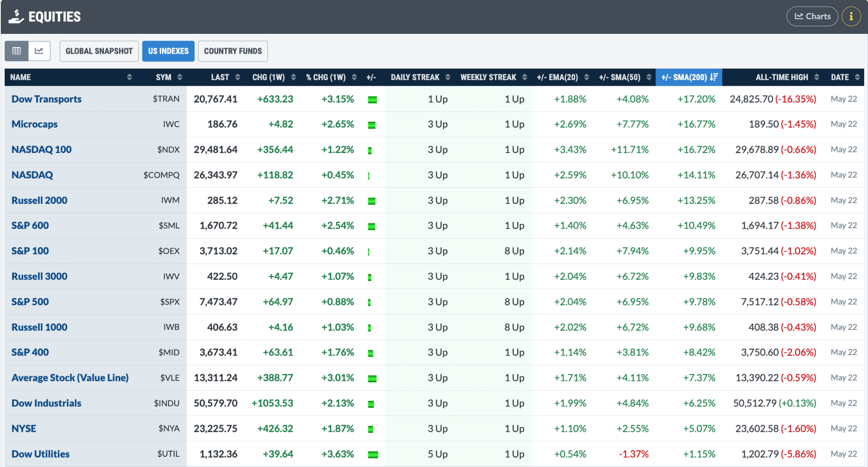Open the NASDAQ 100 link
This screenshot has width=868, height=467.
[41, 149]
